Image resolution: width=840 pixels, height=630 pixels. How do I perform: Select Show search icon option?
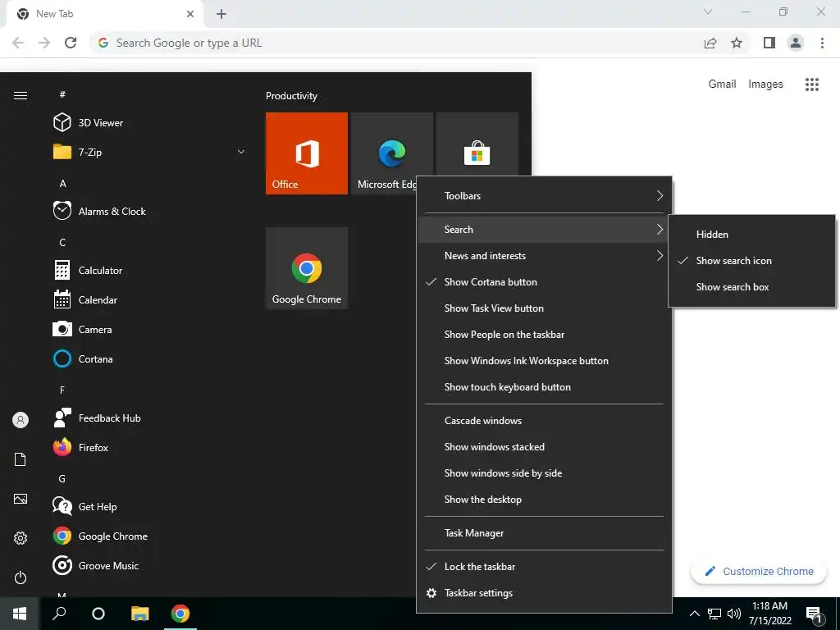point(751,260)
